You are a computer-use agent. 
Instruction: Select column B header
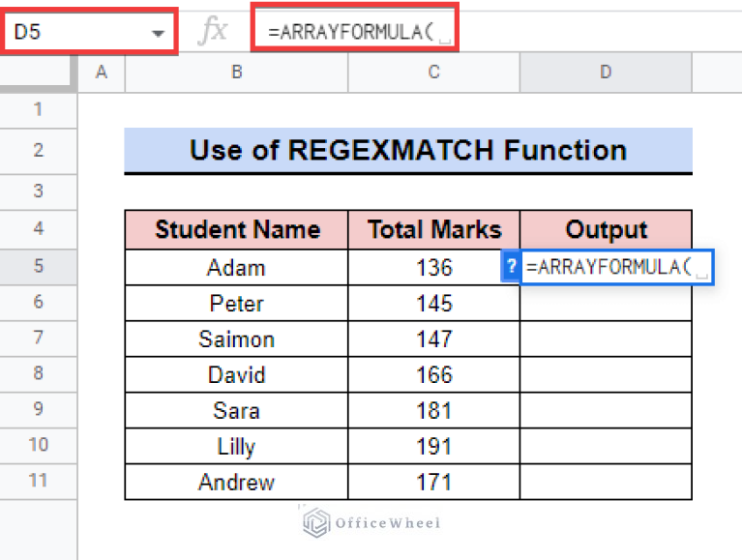236,73
